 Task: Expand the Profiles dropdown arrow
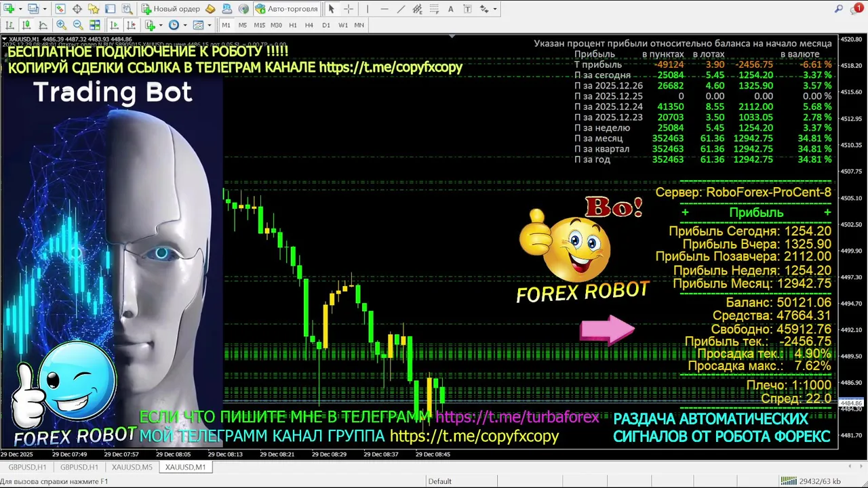(x=45, y=9)
